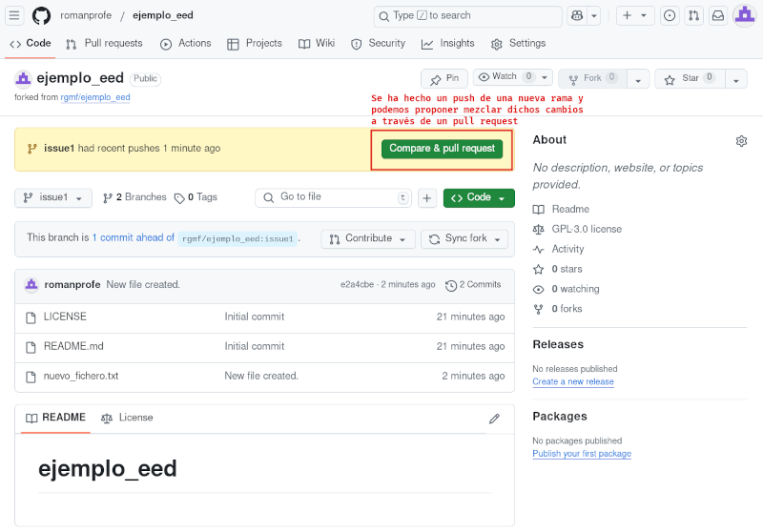Switch to the Security tab
This screenshot has height=532, width=763.
click(x=378, y=43)
